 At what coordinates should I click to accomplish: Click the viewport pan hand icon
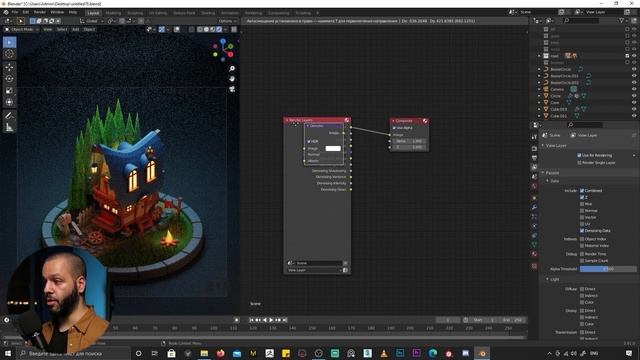point(232,79)
